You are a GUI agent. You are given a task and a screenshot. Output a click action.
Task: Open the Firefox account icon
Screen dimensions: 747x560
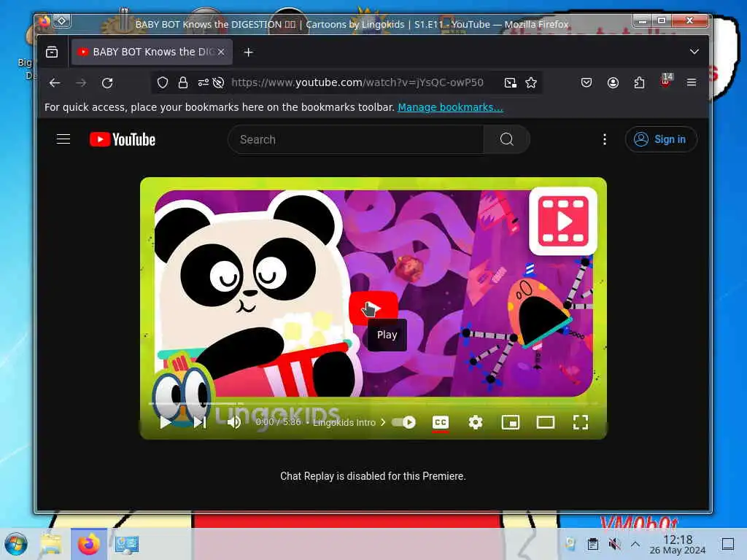(613, 83)
